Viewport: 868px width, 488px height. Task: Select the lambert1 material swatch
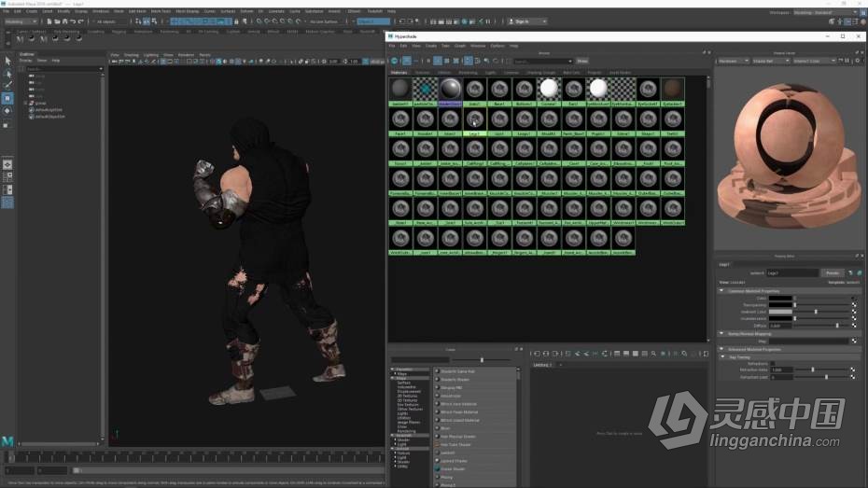(400, 91)
